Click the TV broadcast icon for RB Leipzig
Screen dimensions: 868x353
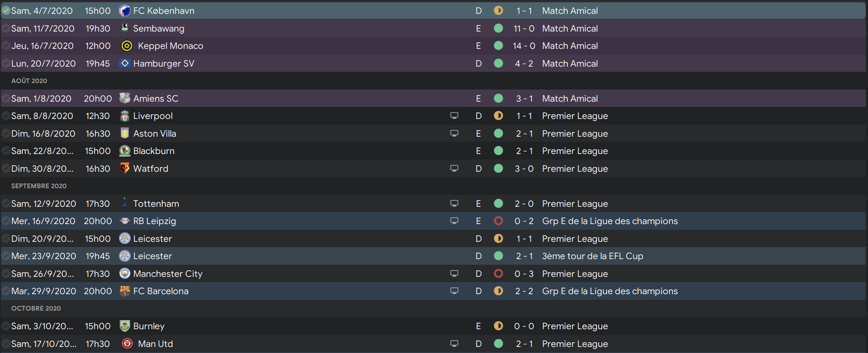coord(454,221)
